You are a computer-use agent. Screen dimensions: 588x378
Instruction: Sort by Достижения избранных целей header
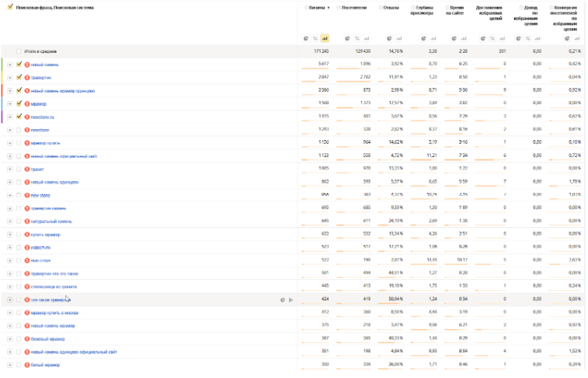(x=489, y=12)
